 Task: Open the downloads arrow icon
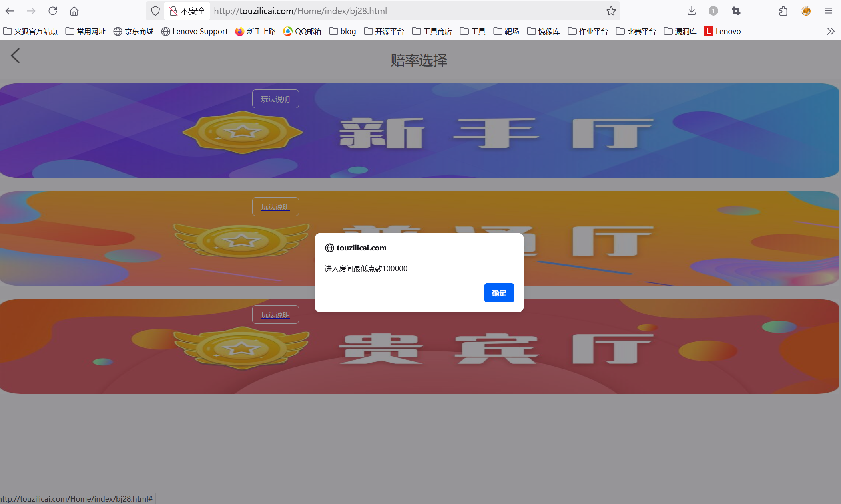coord(692,11)
